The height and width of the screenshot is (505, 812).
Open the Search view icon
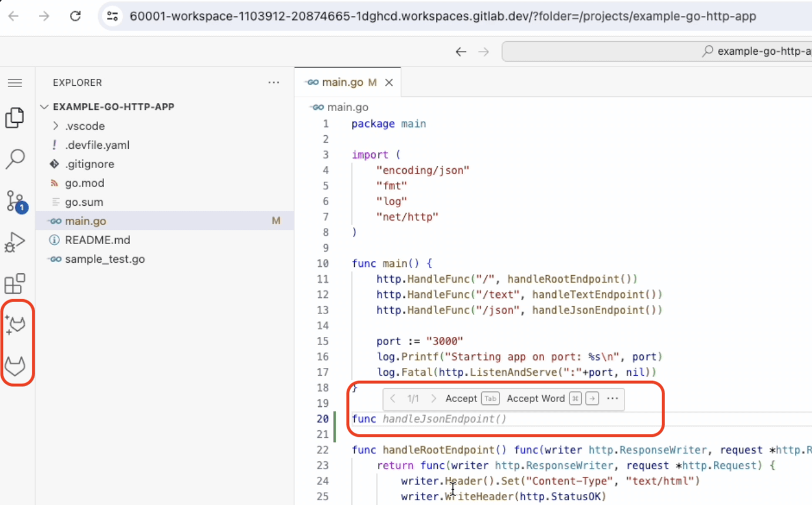(15, 159)
